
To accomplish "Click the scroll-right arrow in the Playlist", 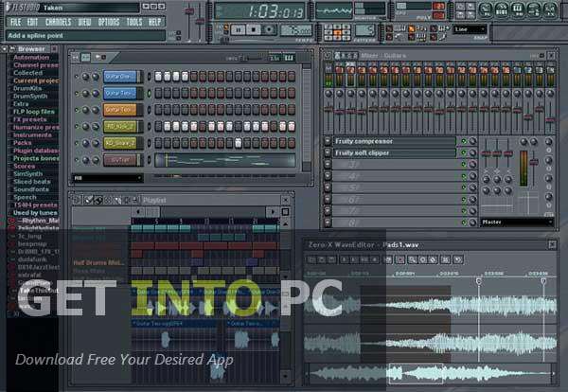I will [273, 211].
